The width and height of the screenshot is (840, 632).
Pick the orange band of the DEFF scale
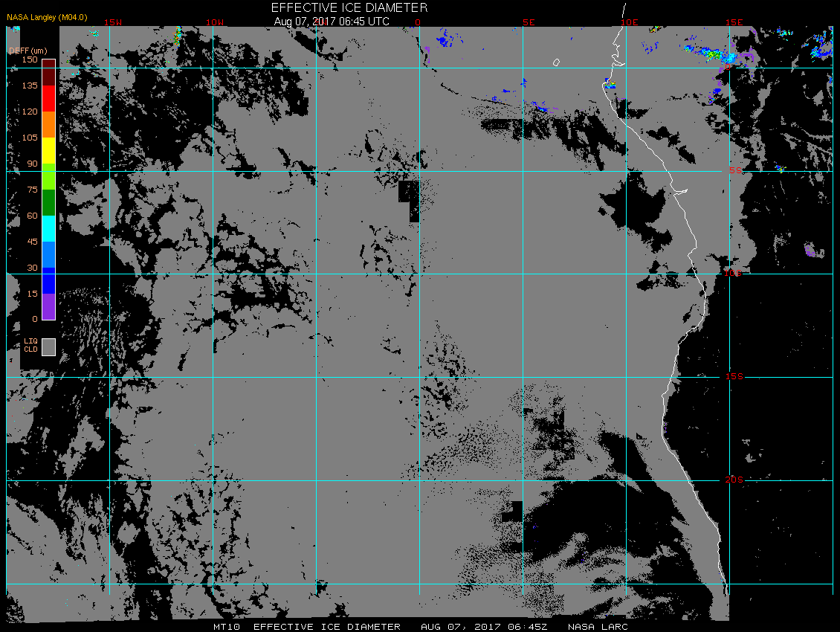coord(49,124)
